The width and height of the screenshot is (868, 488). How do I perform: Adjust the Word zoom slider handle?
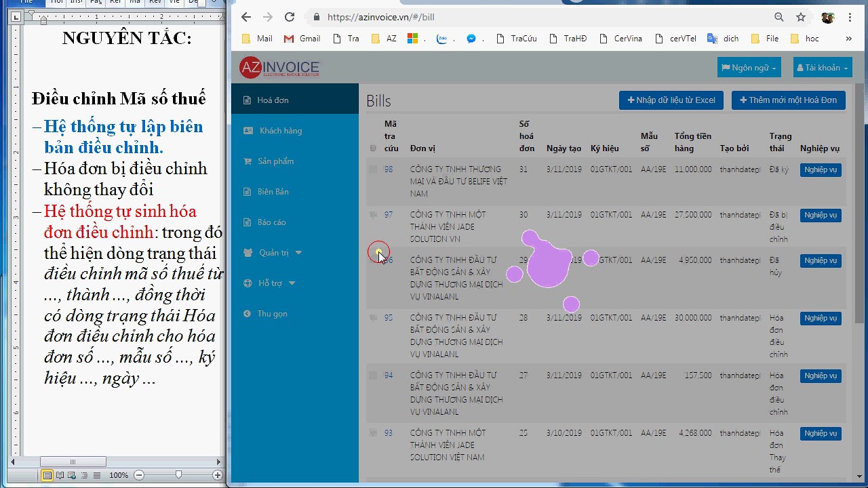178,475
